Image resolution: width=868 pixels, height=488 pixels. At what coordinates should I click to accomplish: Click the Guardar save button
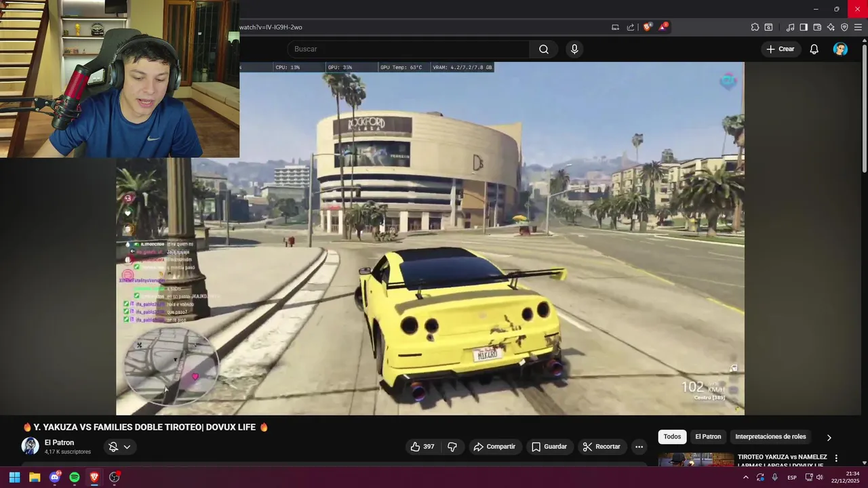click(x=549, y=447)
